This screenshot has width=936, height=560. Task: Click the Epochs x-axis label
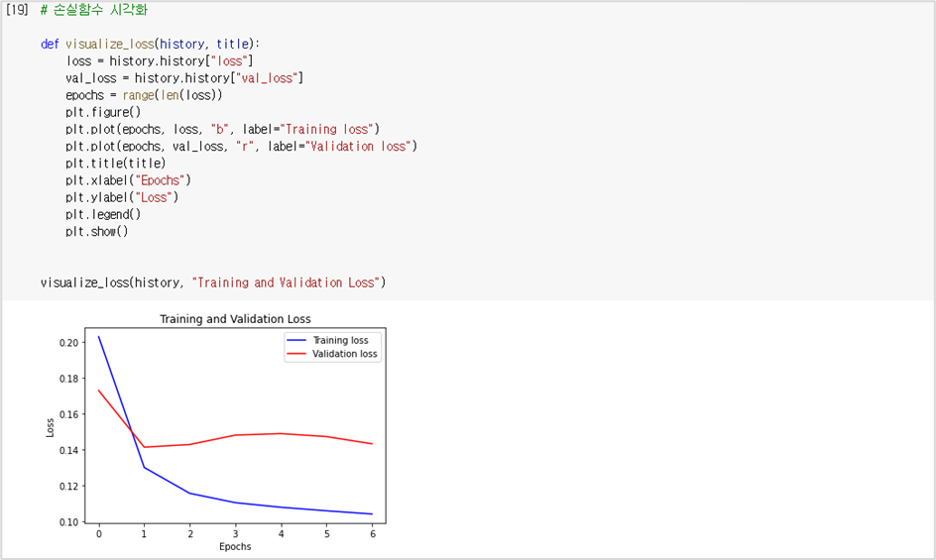[235, 547]
